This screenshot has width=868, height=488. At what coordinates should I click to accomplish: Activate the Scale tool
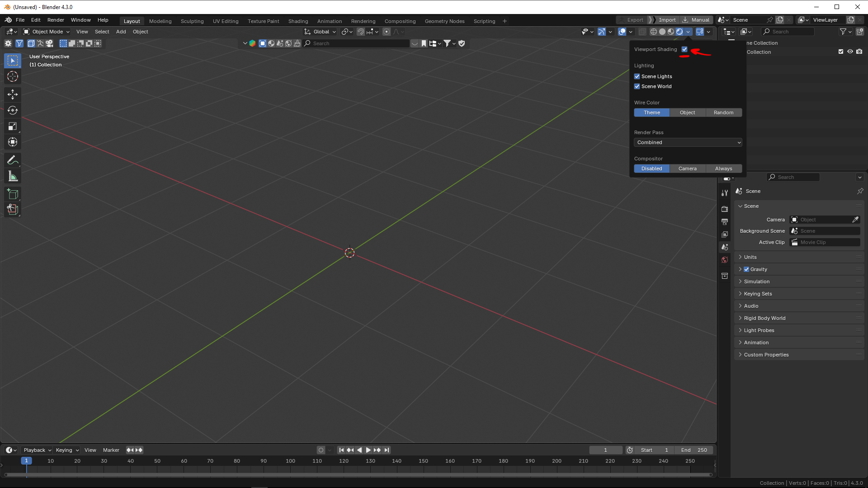coord(13,126)
